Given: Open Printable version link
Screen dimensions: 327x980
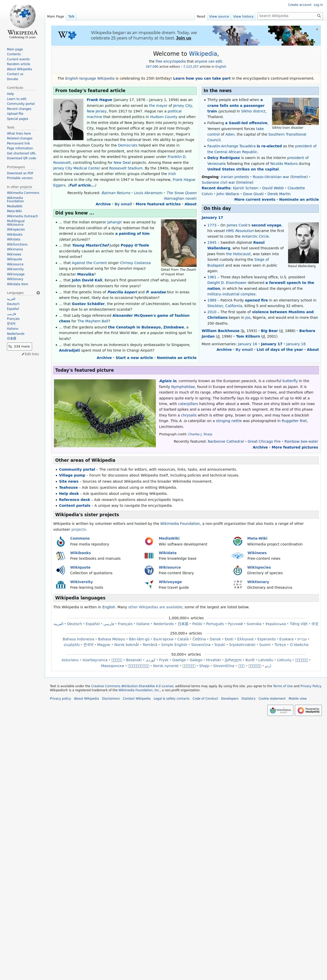Looking at the screenshot, I should pyautogui.click(x=19, y=178).
